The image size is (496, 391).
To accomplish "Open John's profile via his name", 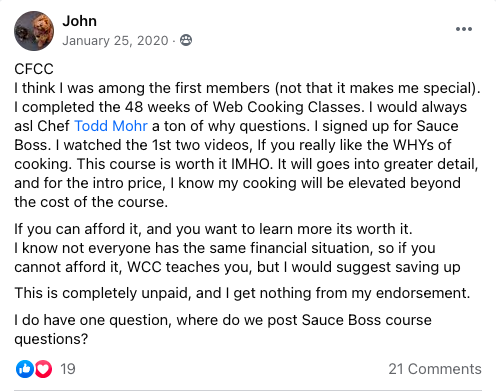I will 80,21.
